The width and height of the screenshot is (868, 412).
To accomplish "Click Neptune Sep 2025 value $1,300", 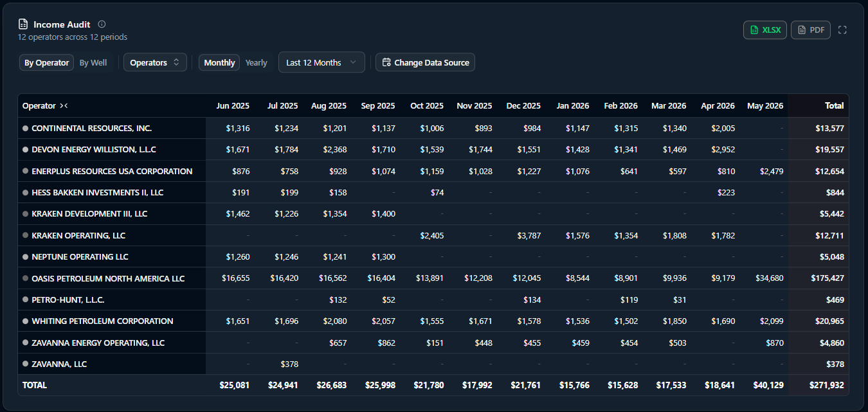I will (383, 256).
